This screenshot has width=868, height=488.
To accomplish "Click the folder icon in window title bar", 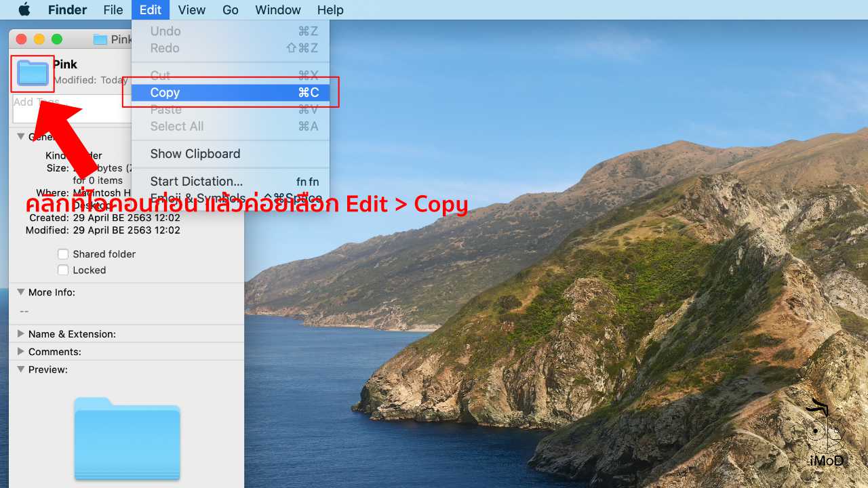I will 100,39.
